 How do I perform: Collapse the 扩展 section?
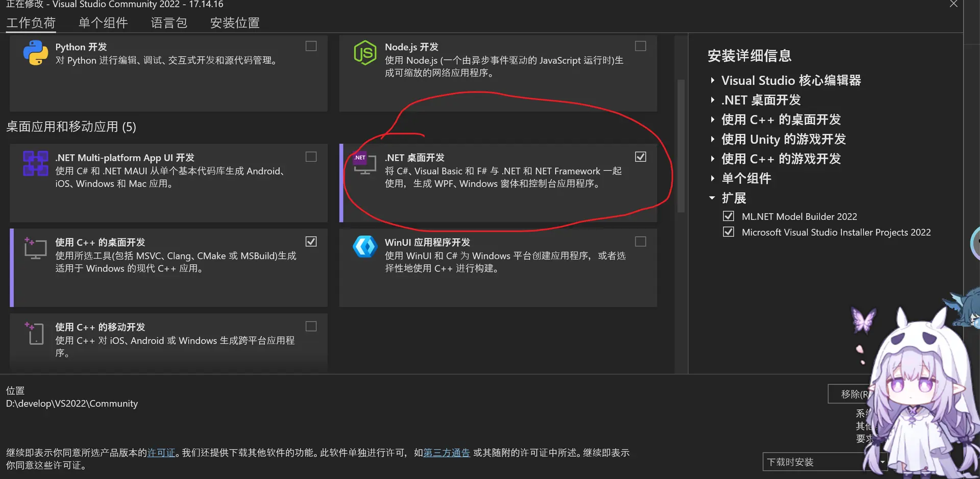click(x=712, y=198)
